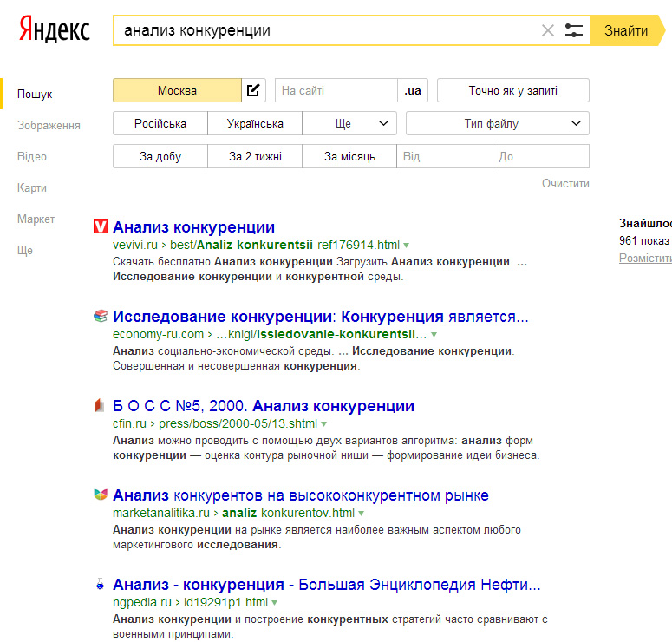Focus the До date field
Image resolution: width=672 pixels, height=642 pixels.
click(541, 156)
